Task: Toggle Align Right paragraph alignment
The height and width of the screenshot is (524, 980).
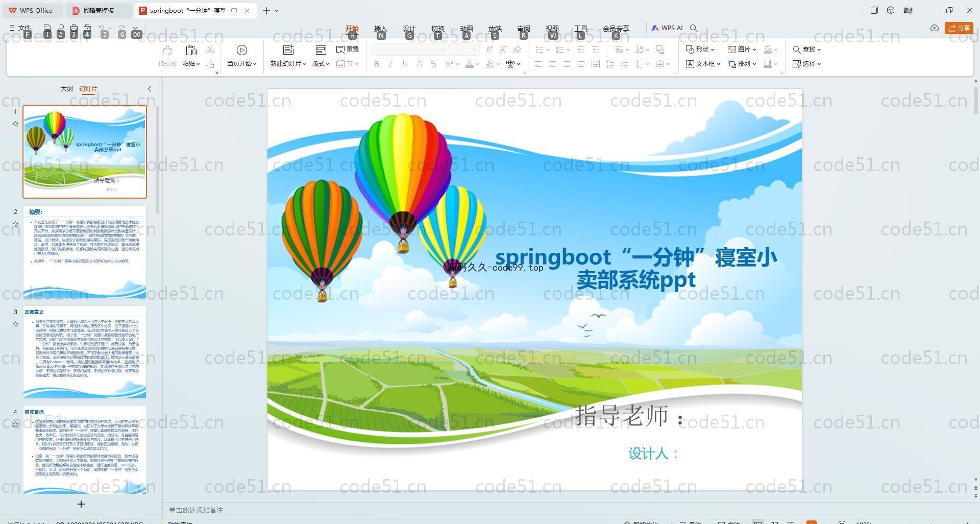Action: (567, 64)
